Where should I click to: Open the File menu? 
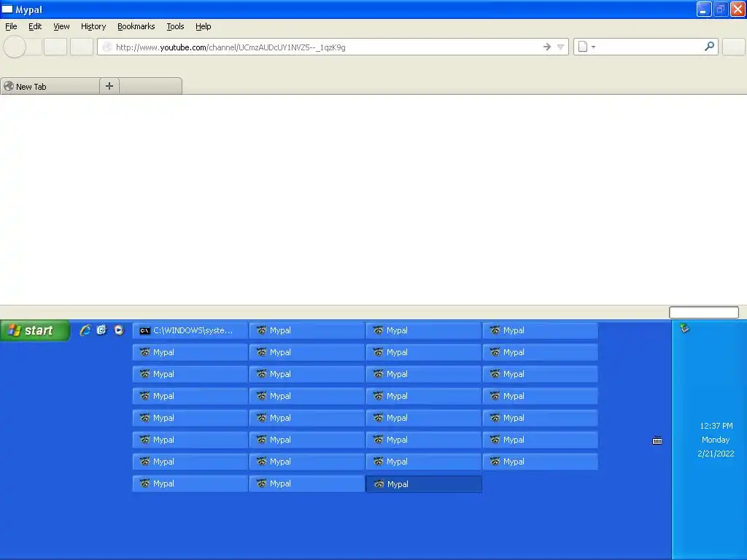pyautogui.click(x=11, y=27)
